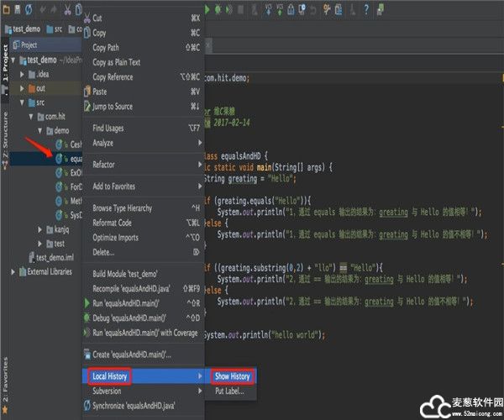Click the Paste entry in context menu

point(99,92)
